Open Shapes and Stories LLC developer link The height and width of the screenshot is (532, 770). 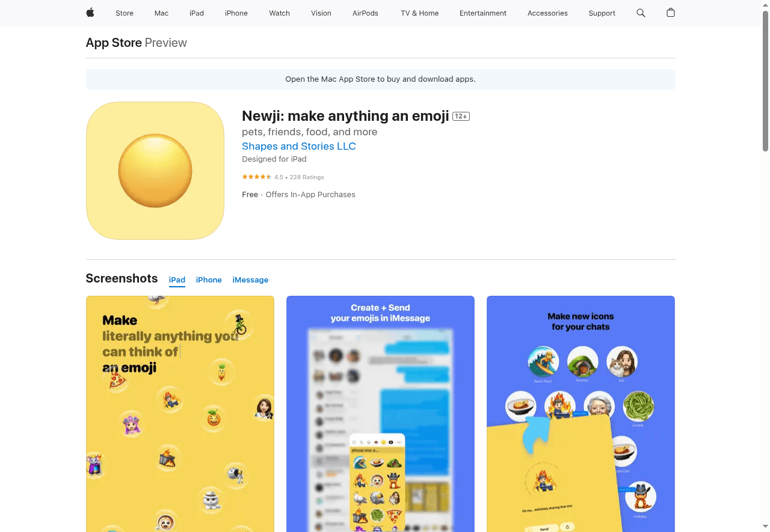299,146
